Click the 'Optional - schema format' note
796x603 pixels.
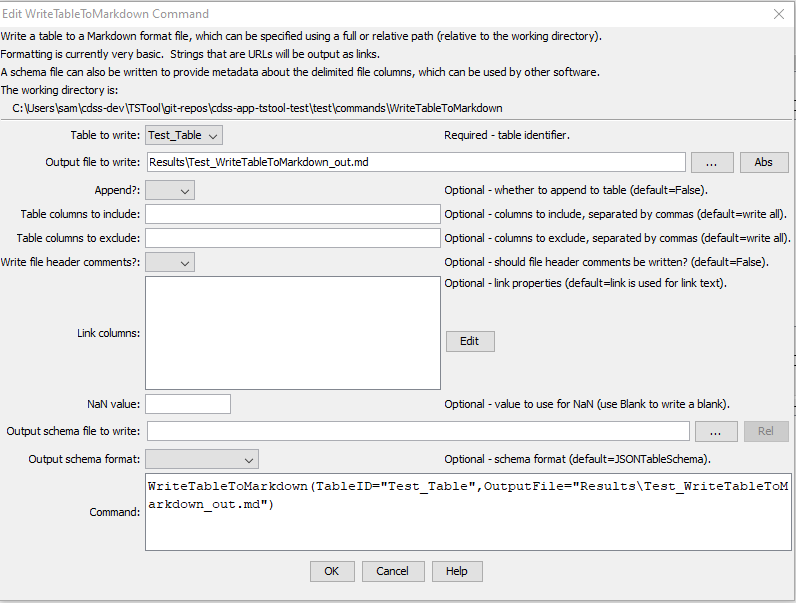click(x=578, y=459)
